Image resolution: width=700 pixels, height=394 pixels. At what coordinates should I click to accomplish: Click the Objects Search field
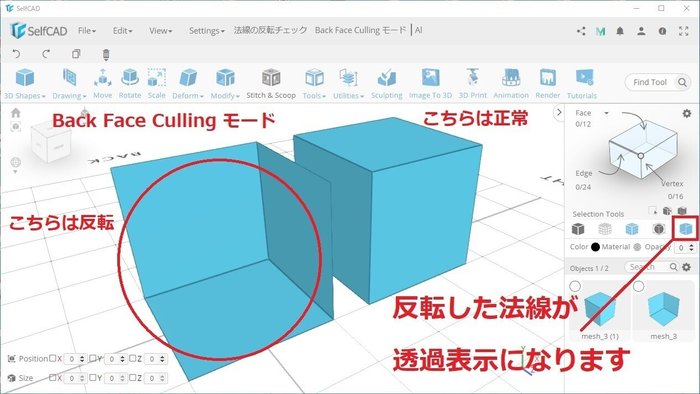(652, 267)
